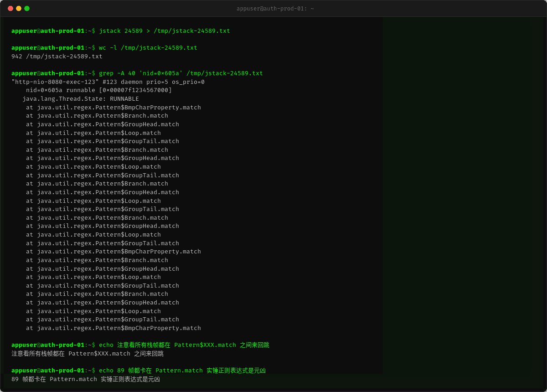Minimize the terminal using the yellow button
The width and height of the screenshot is (547, 392).
click(19, 8)
